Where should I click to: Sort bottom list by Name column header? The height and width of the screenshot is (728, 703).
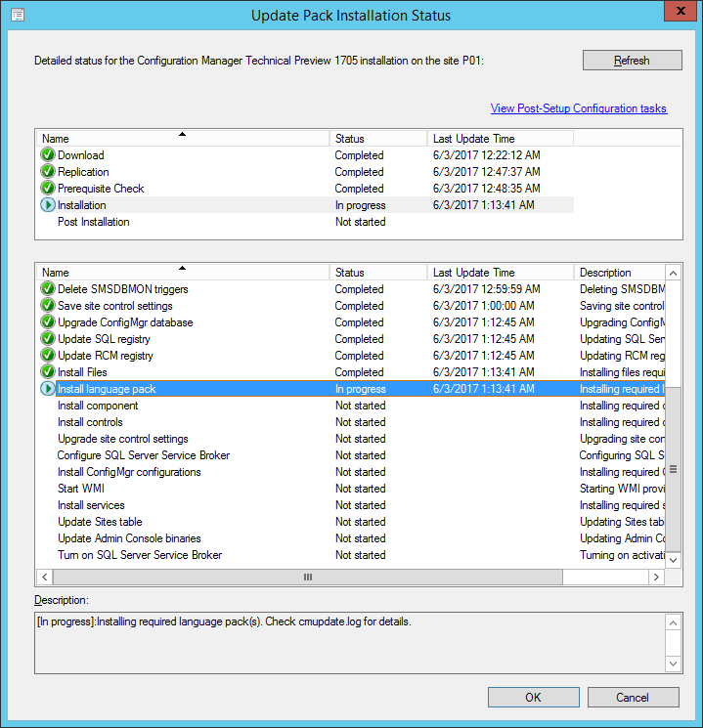[x=183, y=272]
